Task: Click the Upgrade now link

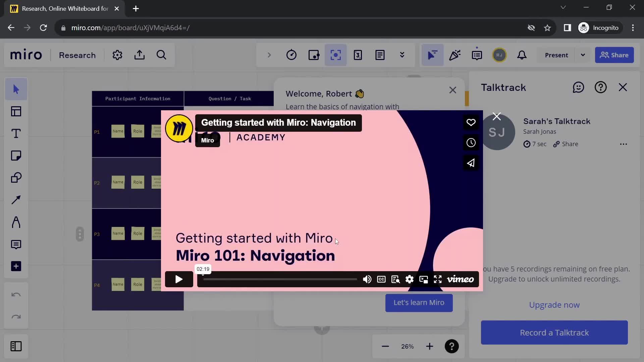Action: point(555,304)
